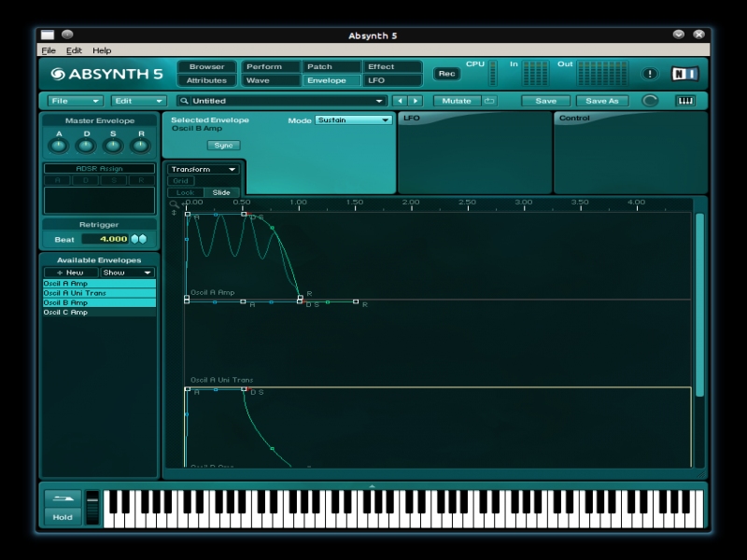Click the round knob beside Save As
The width and height of the screenshot is (747, 560).
650,101
